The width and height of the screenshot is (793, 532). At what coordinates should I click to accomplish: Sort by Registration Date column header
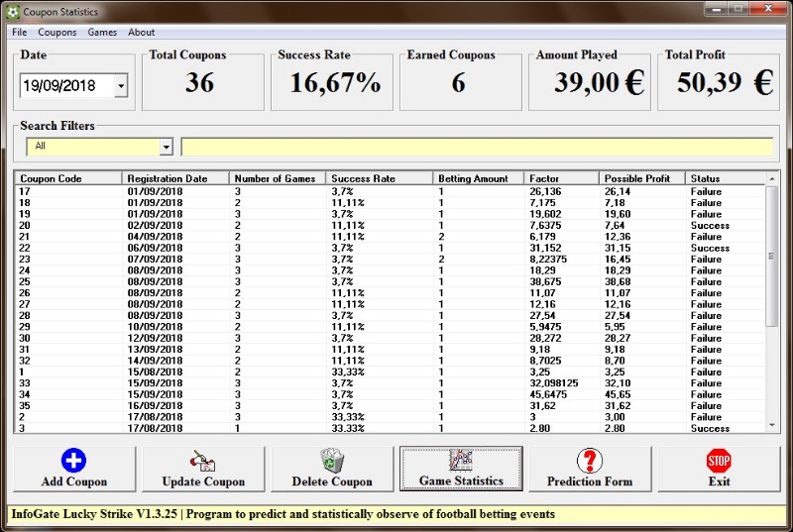point(175,178)
